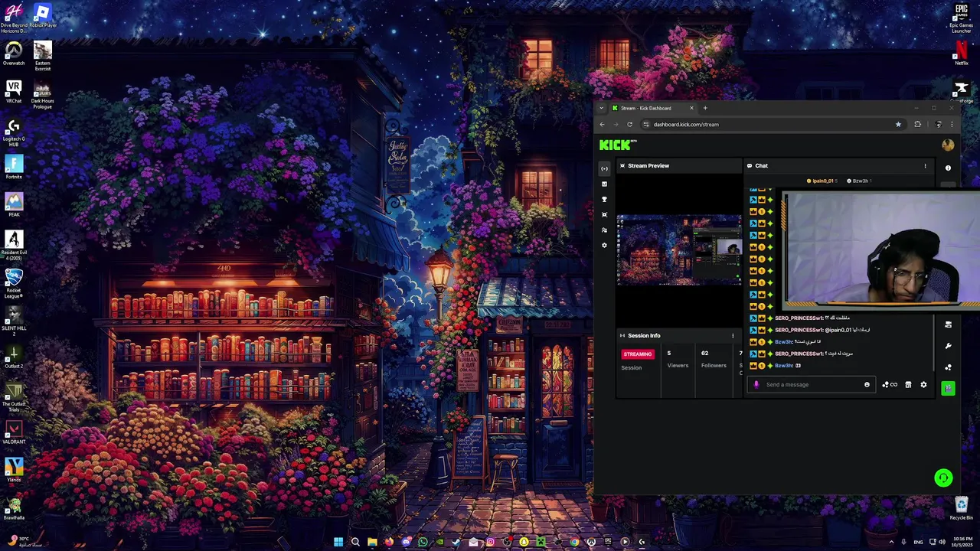Open the Chrome three-dot menu
This screenshot has height=551, width=980.
(952, 125)
